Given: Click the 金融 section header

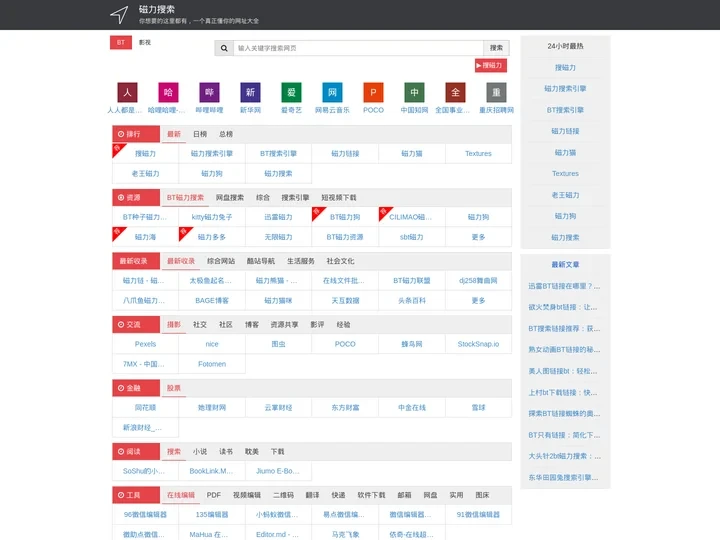Looking at the screenshot, I should click(136, 388).
